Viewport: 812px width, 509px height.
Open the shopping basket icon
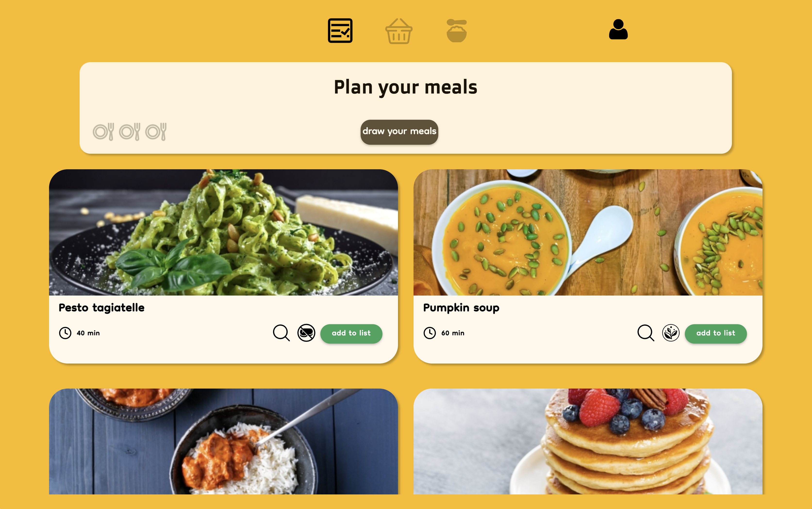pos(399,31)
